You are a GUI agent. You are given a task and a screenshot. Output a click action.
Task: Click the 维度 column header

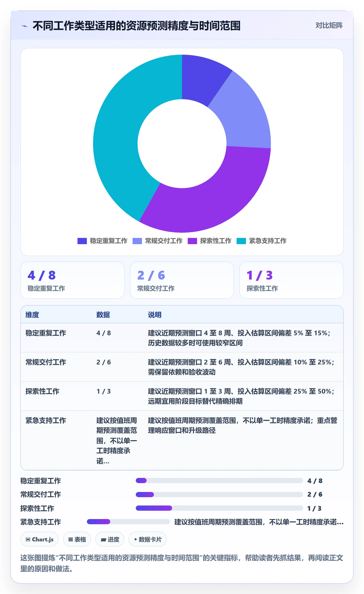click(32, 315)
